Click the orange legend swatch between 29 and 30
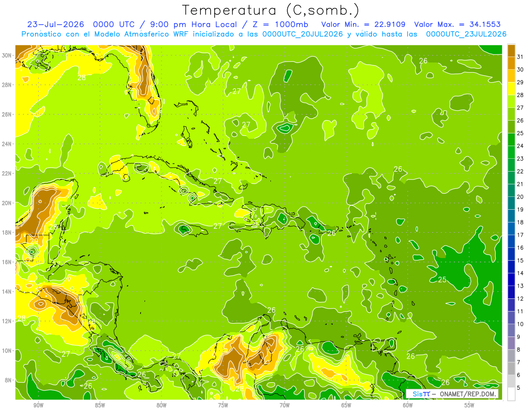The height and width of the screenshot is (411, 532). pyautogui.click(x=511, y=75)
